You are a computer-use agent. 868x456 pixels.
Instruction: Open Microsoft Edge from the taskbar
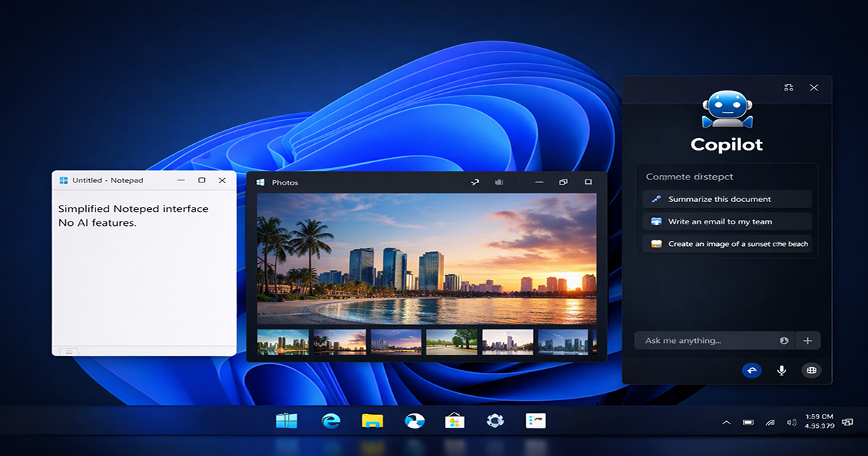(x=331, y=421)
